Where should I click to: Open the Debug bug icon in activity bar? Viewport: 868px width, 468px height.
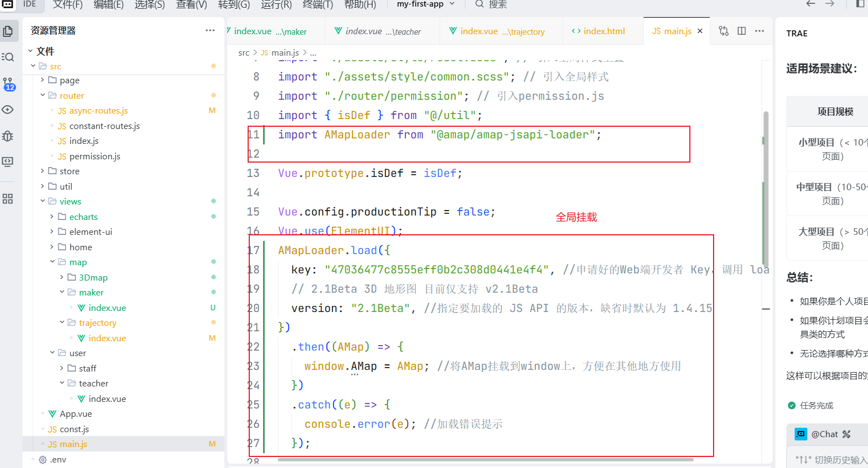point(8,136)
